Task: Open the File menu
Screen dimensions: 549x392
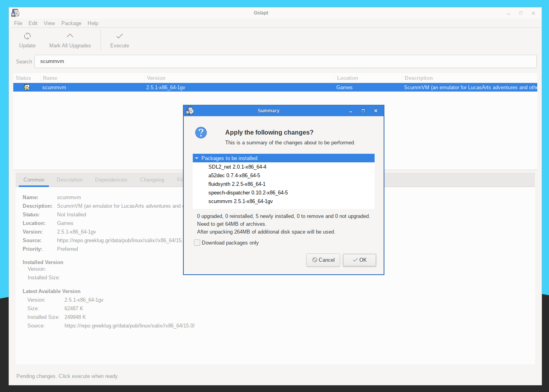Action: click(18, 23)
